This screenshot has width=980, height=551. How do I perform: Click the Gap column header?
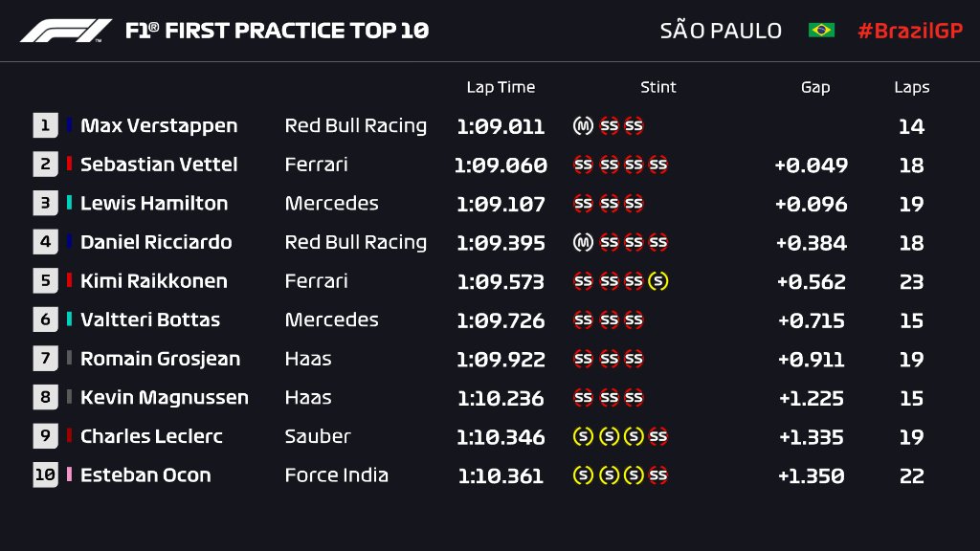pyautogui.click(x=815, y=87)
